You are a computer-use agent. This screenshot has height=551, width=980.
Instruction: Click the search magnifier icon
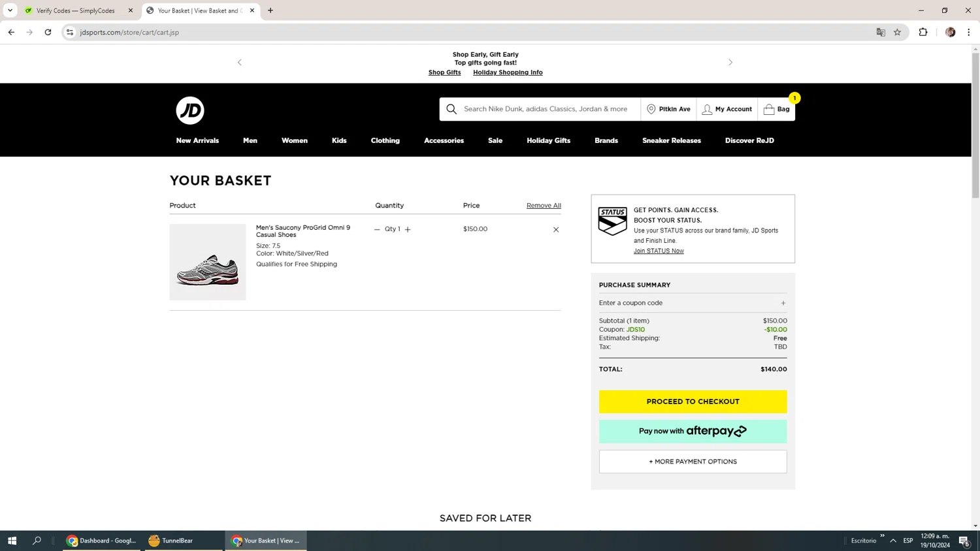click(451, 109)
